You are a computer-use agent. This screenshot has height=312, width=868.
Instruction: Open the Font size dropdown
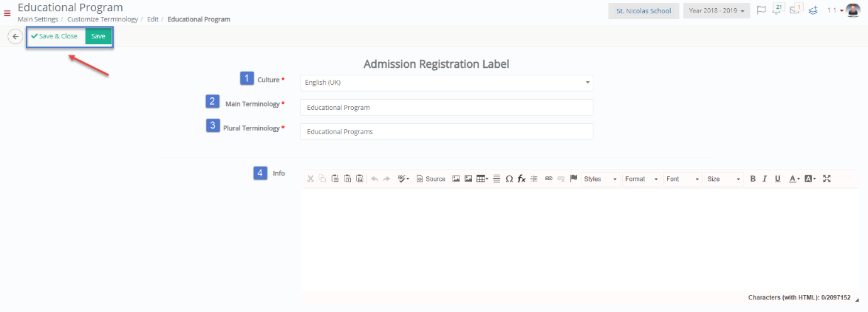tap(724, 179)
